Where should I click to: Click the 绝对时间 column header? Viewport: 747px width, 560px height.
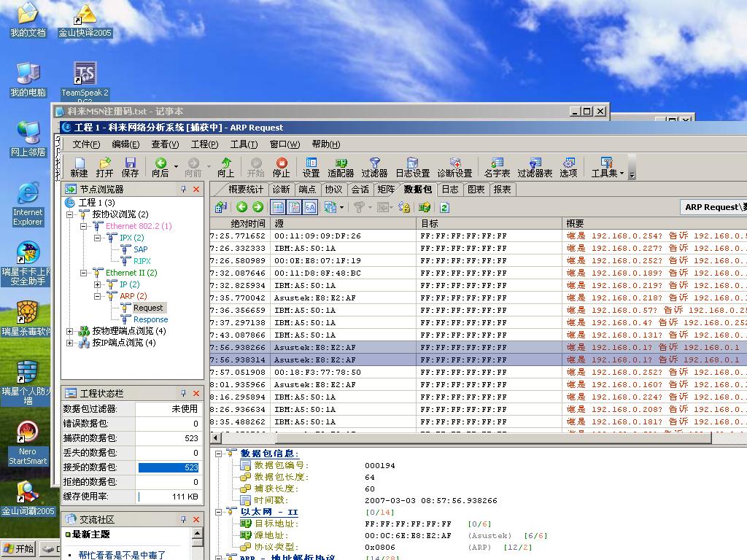[248, 224]
